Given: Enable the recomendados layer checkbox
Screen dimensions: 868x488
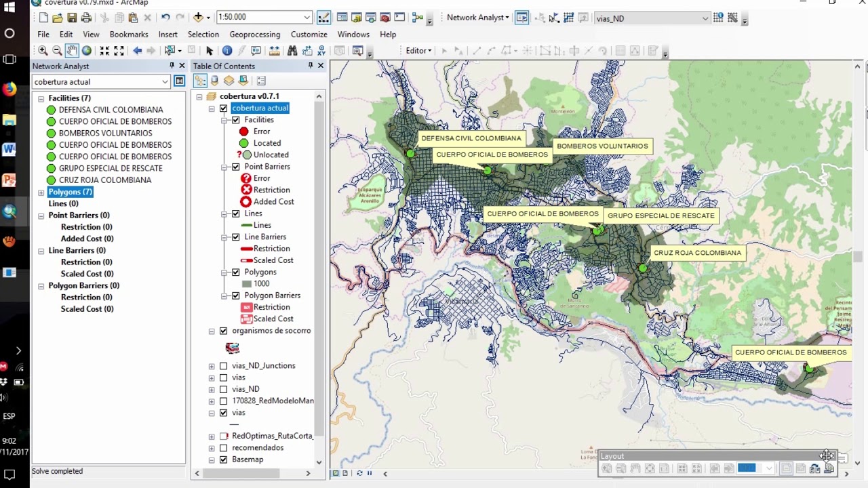Looking at the screenshot, I should pos(224,448).
